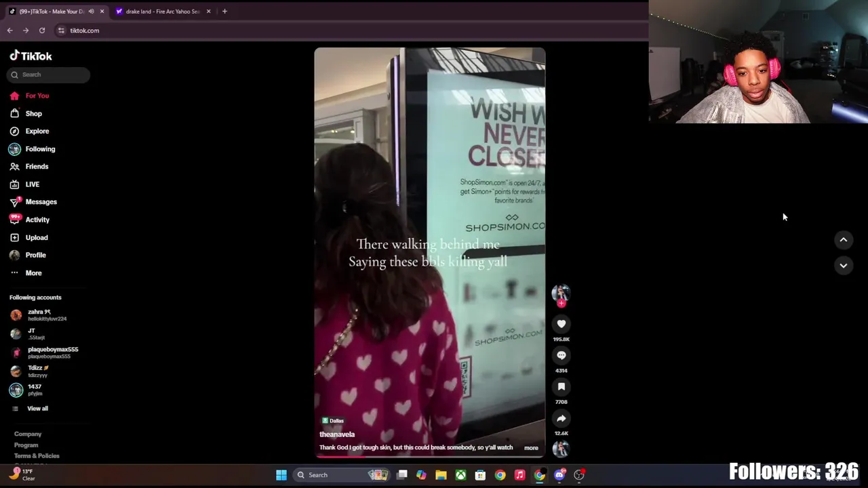Open Microsoft Store from the taskbar
Image resolution: width=868 pixels, height=488 pixels.
click(x=480, y=475)
